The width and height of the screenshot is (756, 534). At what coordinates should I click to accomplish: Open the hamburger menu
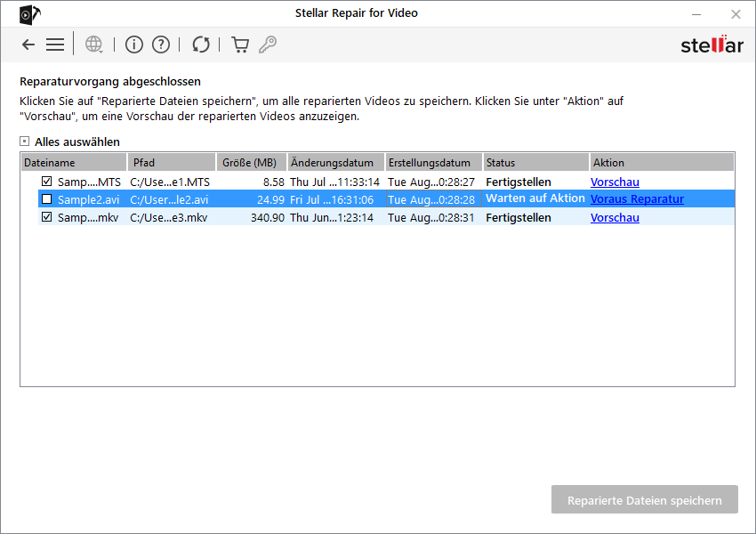pos(55,44)
